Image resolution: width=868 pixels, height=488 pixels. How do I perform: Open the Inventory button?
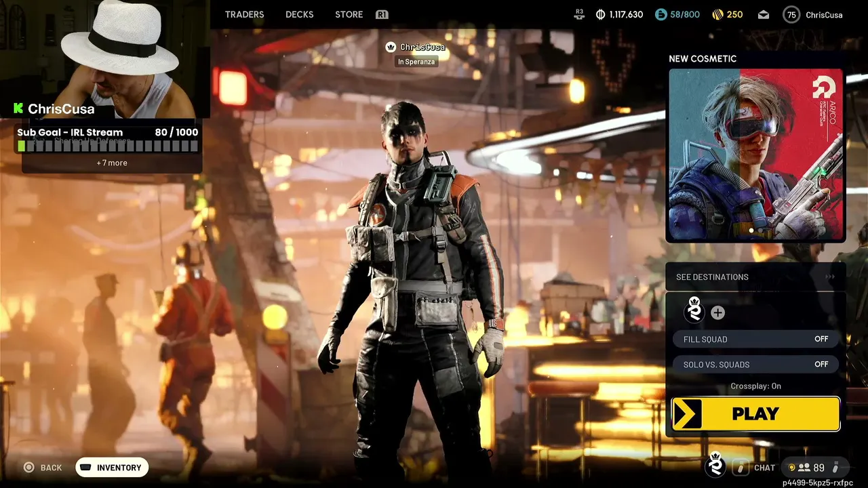[x=112, y=468]
